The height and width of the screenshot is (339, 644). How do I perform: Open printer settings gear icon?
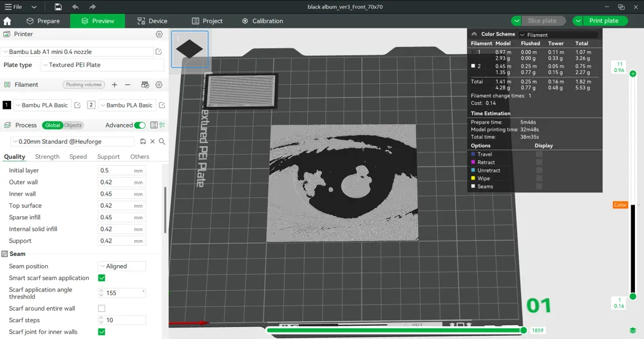coord(159,34)
